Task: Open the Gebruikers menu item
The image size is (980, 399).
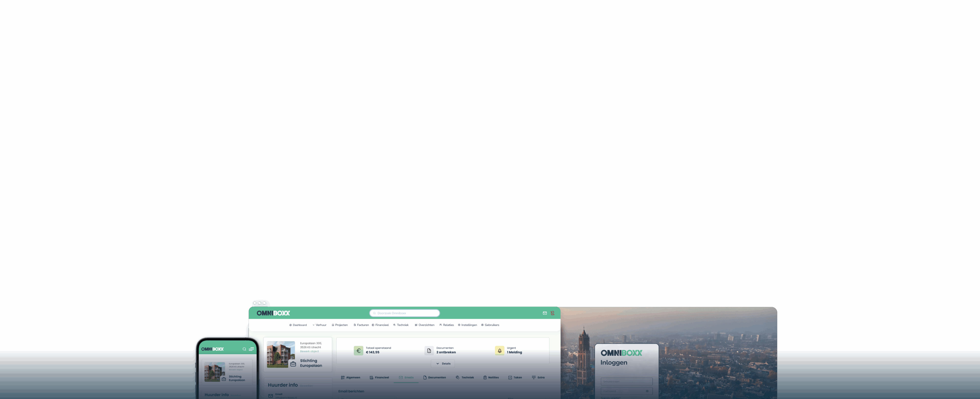Action: 490,325
